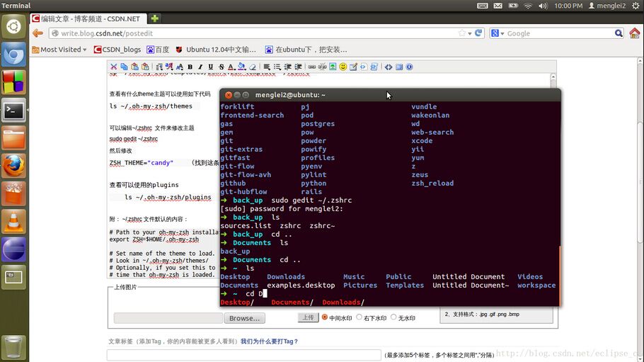This screenshot has height=362, width=644.
Task: Select the 中间水印 watermark radio option
Action: coord(325,317)
